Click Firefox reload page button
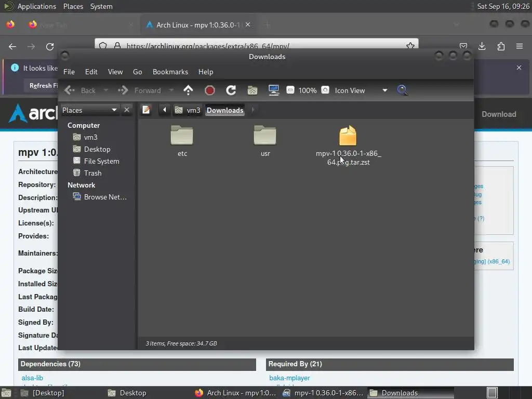Viewport: 532px width, 399px height. pos(50,46)
